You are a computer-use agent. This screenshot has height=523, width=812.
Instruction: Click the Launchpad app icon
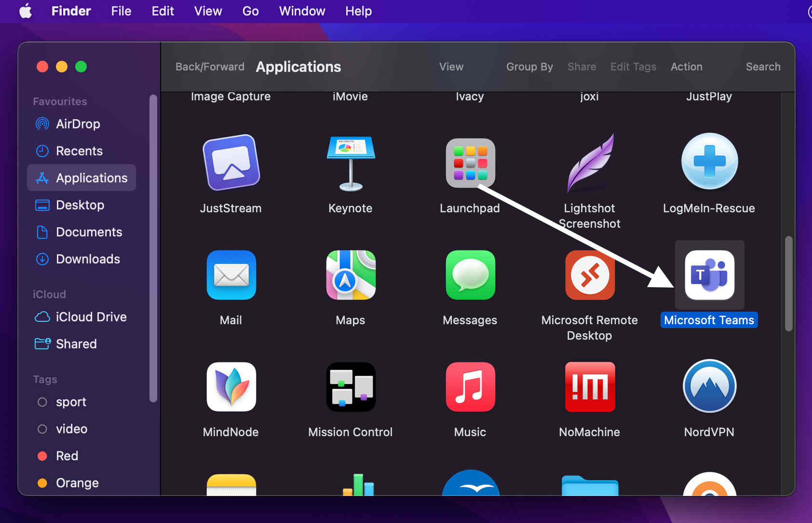[470, 163]
